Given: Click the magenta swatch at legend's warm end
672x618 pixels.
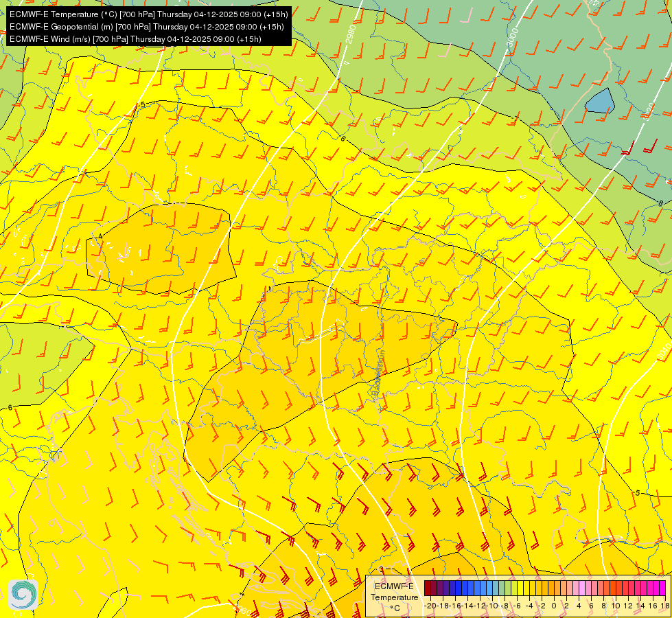Looking at the screenshot, I should (x=662, y=588).
